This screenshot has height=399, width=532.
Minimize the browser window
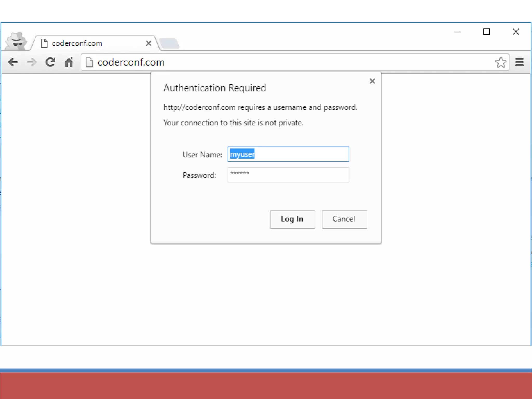[x=457, y=32]
